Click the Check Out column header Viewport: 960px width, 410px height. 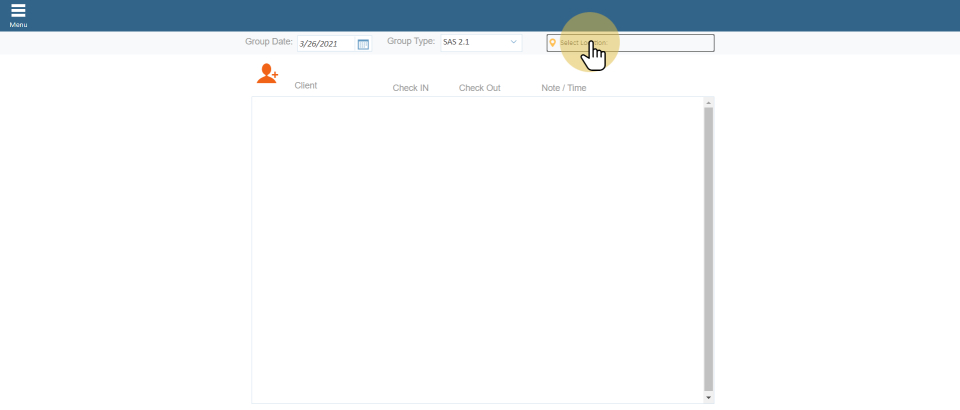pos(479,88)
